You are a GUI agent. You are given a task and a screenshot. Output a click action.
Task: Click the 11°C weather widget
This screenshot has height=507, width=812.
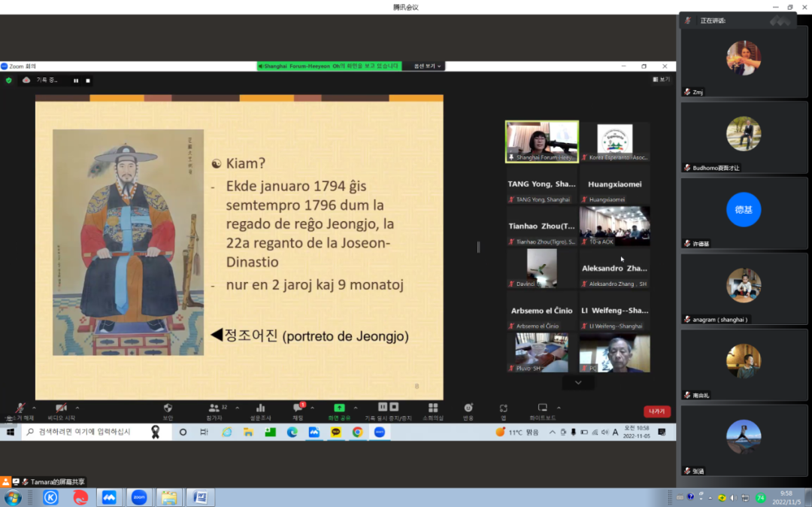(x=517, y=432)
